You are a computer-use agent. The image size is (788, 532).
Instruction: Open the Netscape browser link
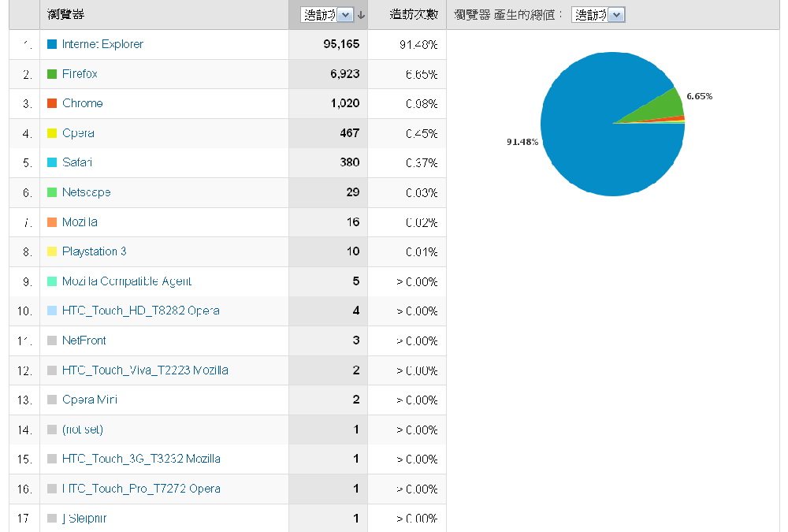coord(86,192)
